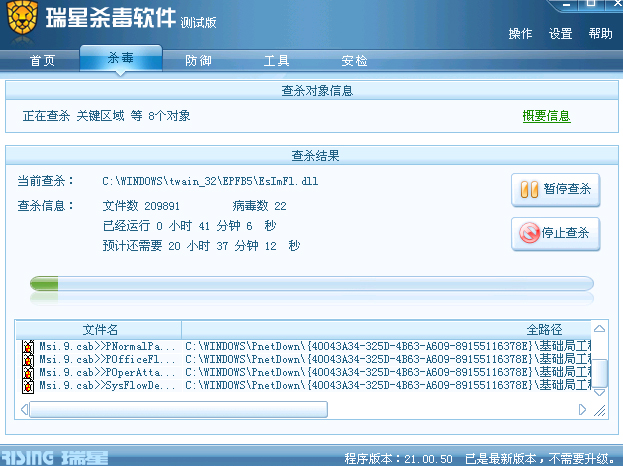This screenshot has width=623, height=466.
Task: Open the 防御 tab
Action: (x=198, y=61)
